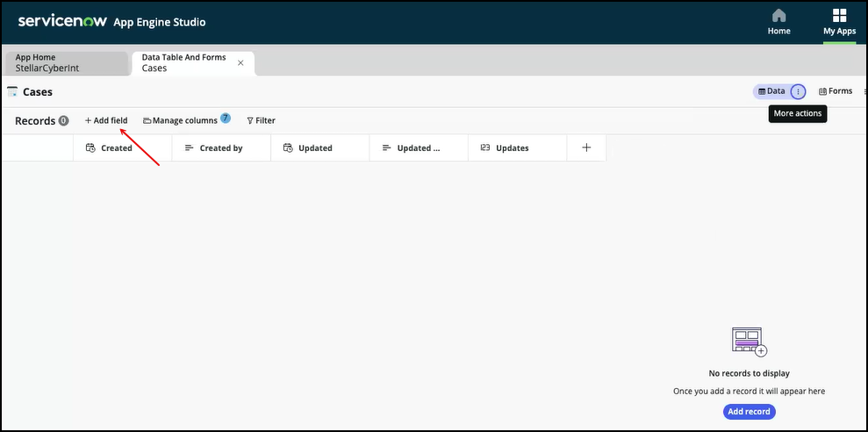
Task: Switch to Data view
Action: point(771,91)
